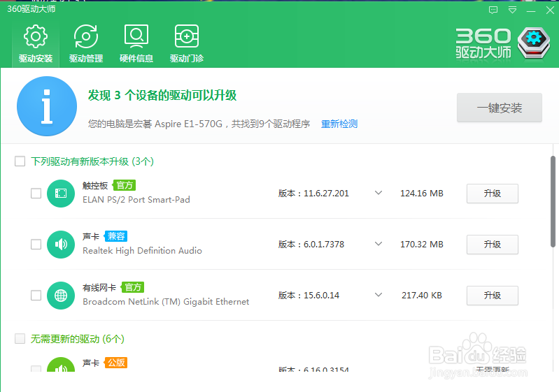Check all drivers with new versions (3个)
Viewport: 559px width, 392px height.
[x=20, y=161]
